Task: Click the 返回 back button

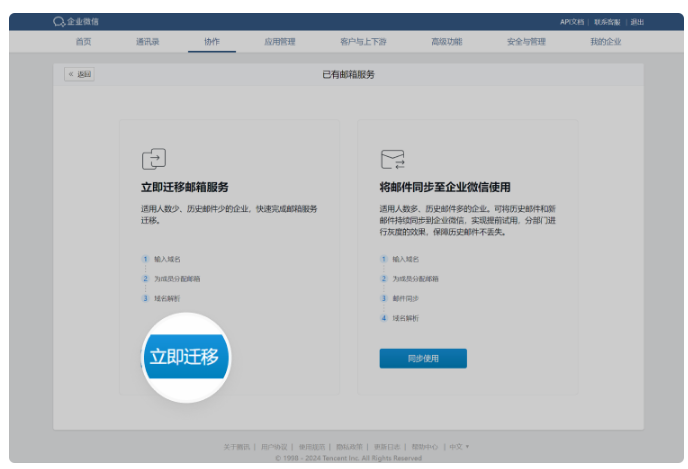Action: tap(80, 74)
